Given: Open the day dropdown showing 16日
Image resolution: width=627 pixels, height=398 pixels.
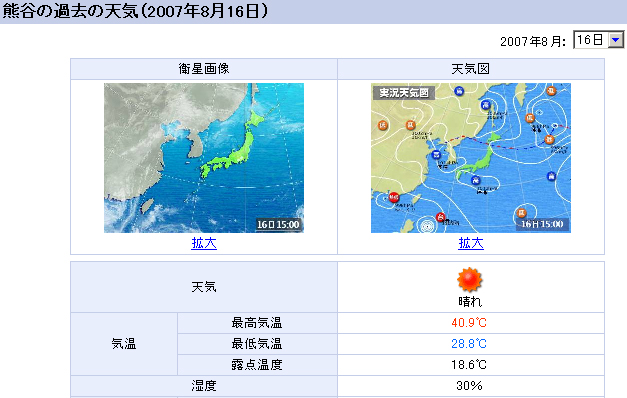Looking at the screenshot, I should 598,40.
